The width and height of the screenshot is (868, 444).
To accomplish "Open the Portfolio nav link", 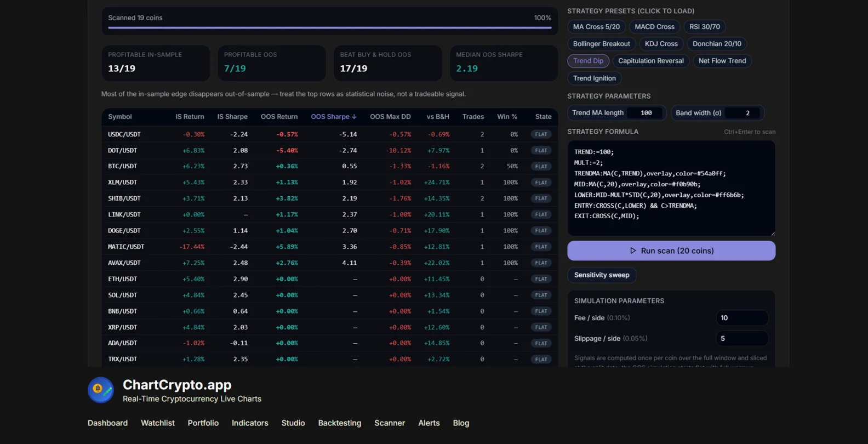I will (203, 423).
